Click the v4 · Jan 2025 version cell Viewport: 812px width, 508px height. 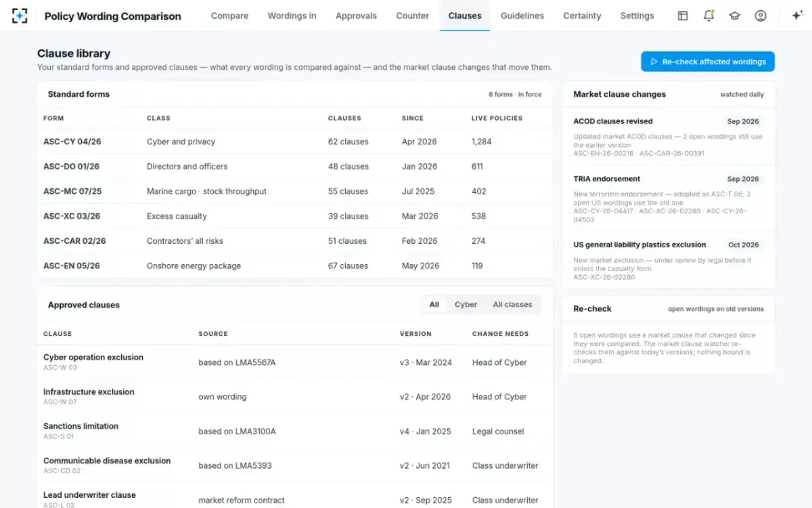[425, 431]
